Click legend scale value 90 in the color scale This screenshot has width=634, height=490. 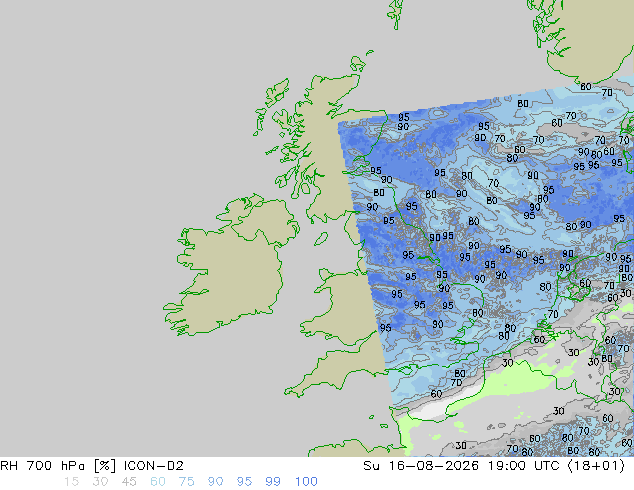[215, 482]
